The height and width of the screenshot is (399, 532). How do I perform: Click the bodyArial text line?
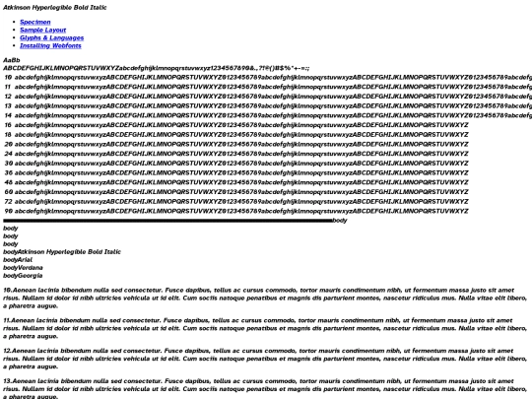(18, 259)
